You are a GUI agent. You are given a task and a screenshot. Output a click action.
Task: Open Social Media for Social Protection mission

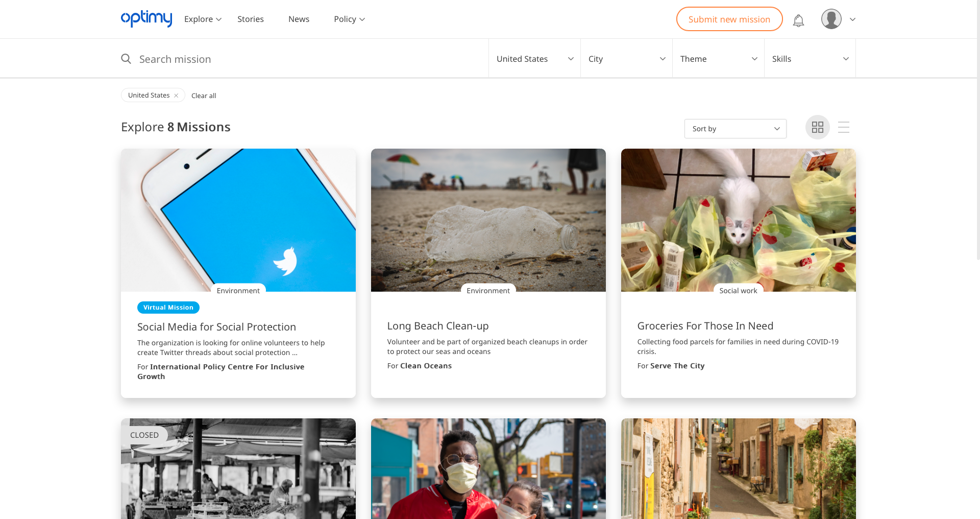(216, 327)
